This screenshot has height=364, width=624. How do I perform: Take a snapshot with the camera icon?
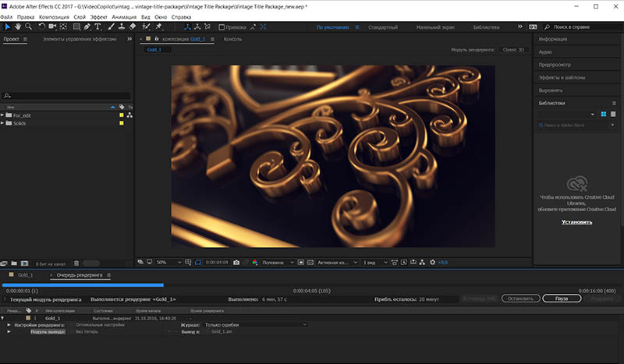(236, 263)
